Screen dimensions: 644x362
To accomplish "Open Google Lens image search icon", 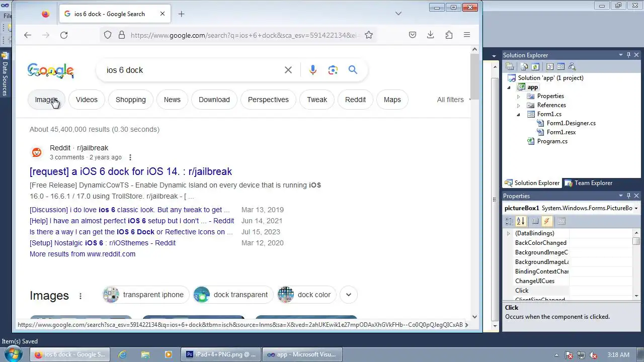I will (333, 70).
